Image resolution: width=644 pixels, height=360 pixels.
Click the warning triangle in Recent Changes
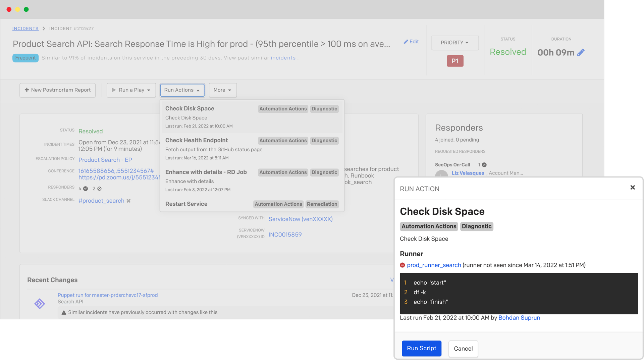(64, 312)
